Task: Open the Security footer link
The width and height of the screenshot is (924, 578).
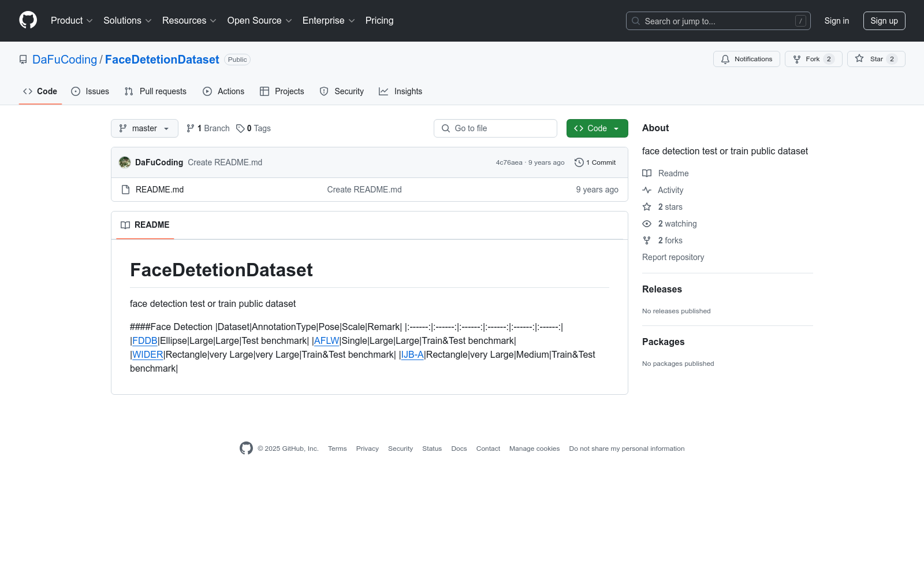Action: click(400, 449)
